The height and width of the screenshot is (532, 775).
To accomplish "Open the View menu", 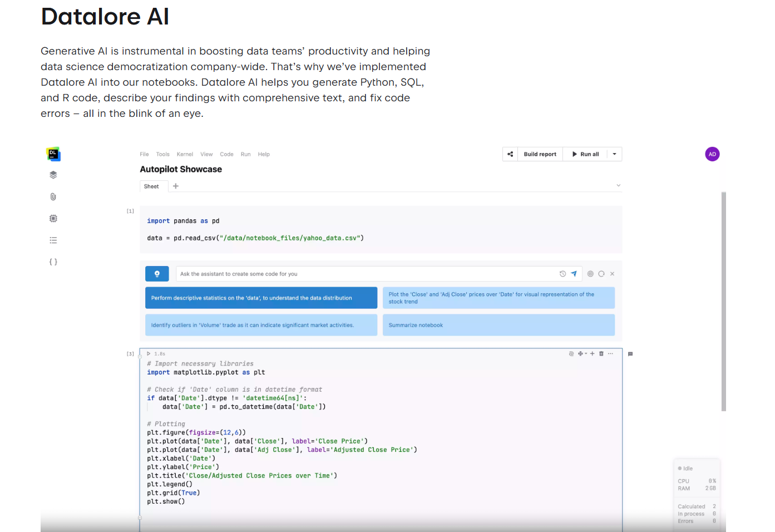I will click(206, 154).
